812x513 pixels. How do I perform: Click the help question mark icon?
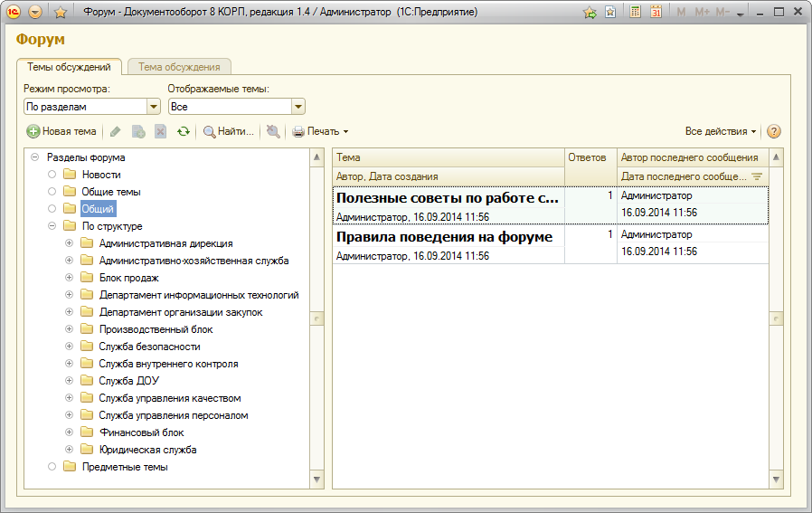pyautogui.click(x=774, y=131)
